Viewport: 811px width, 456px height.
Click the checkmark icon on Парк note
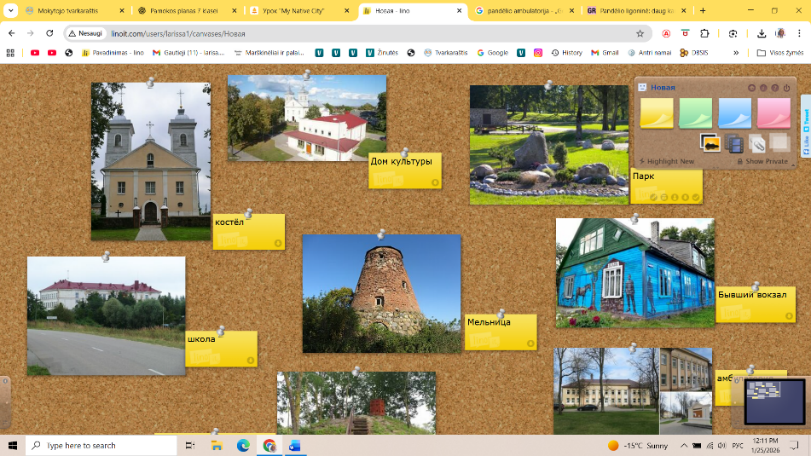[698, 197]
